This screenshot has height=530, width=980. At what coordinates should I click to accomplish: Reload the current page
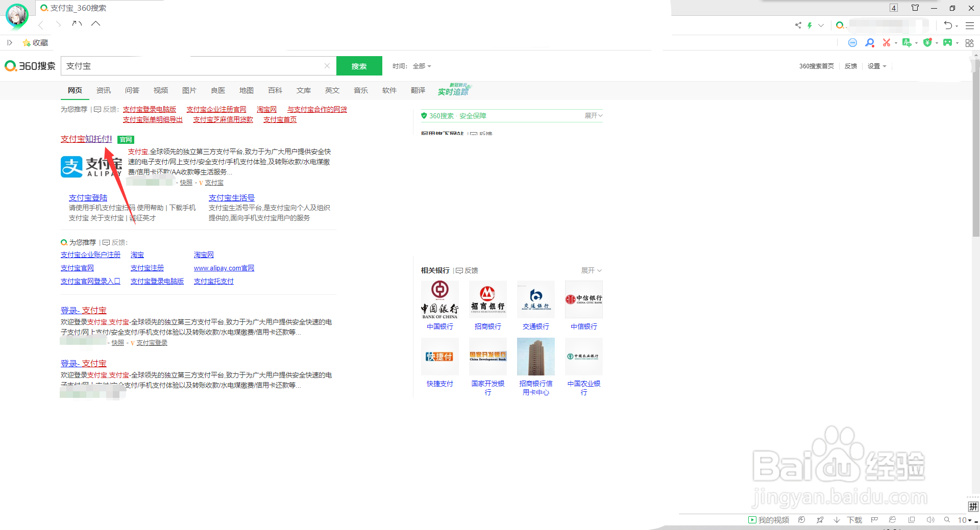tap(77, 24)
